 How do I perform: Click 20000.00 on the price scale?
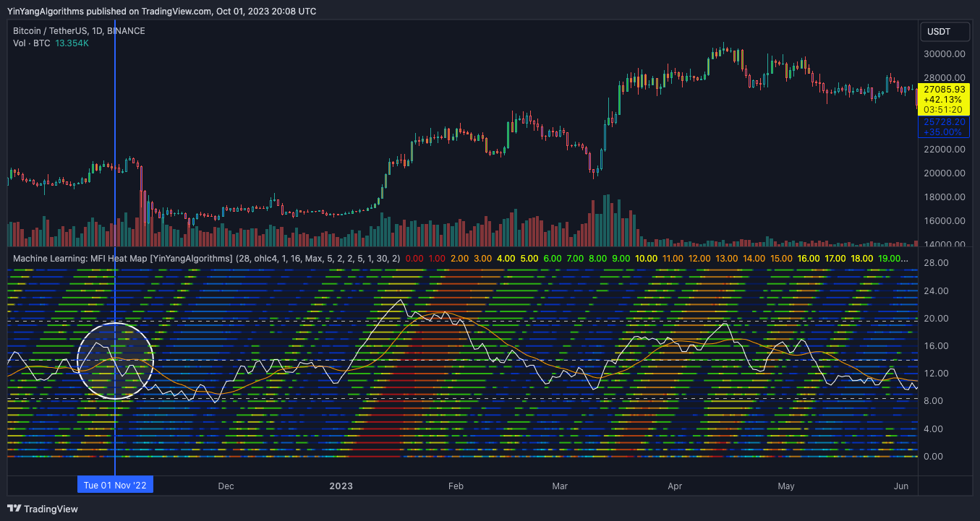(x=945, y=173)
